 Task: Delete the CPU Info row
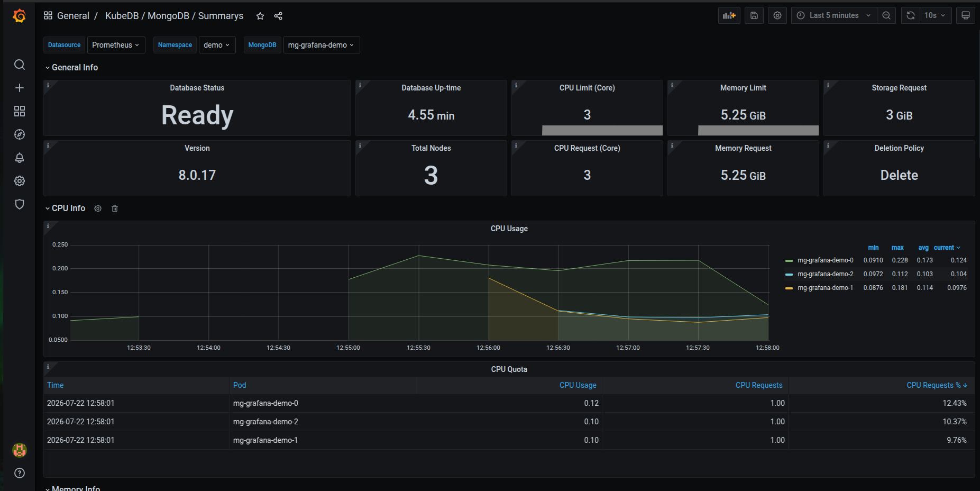coord(115,208)
